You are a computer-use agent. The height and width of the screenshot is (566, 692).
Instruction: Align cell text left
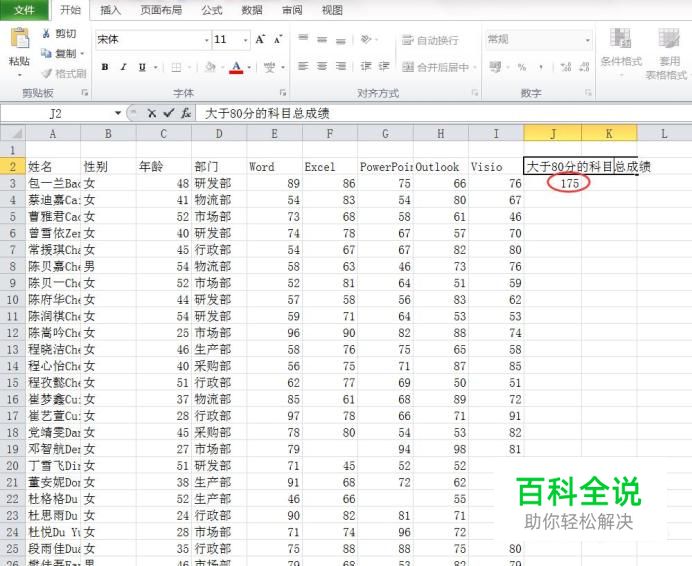(x=303, y=66)
